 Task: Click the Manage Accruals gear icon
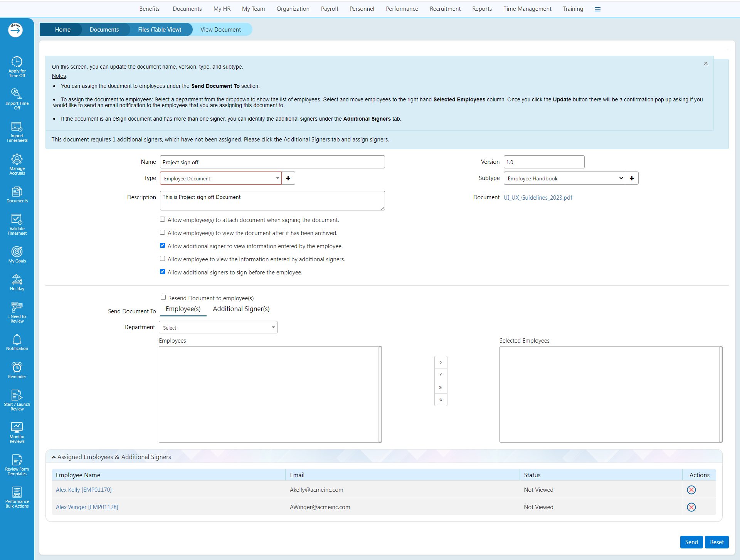pos(17,159)
